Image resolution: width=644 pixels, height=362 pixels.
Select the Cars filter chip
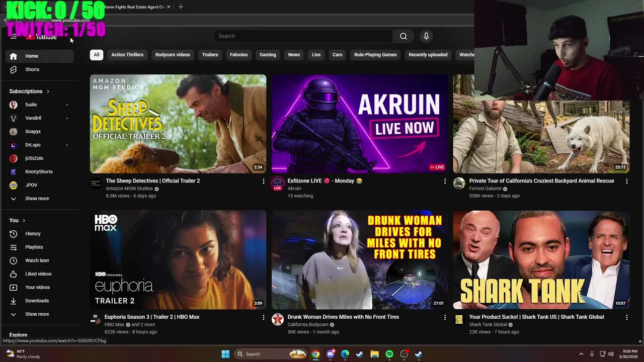click(x=338, y=55)
